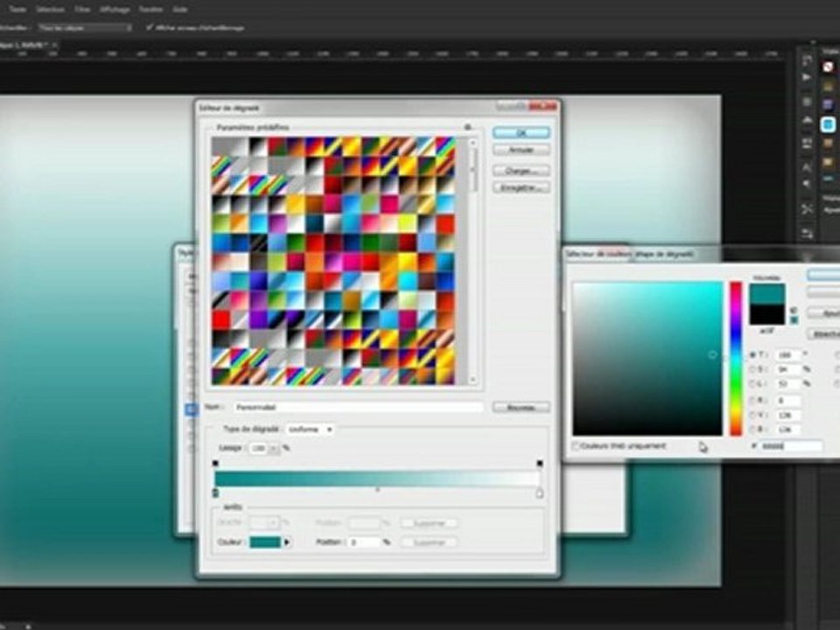Select the teal color stop below gradient bar
The width and height of the screenshot is (840, 630).
[215, 493]
